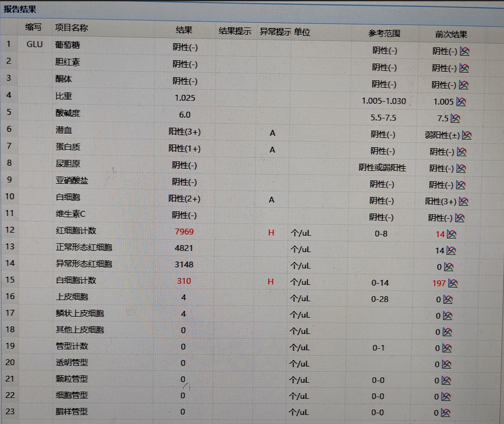
Task: Click the 结果 column header
Action: [184, 30]
